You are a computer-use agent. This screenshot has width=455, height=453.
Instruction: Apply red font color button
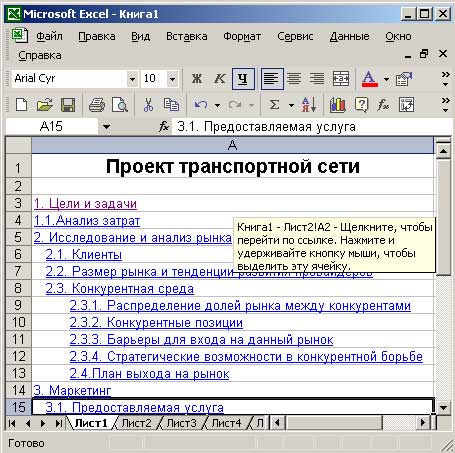click(x=370, y=79)
